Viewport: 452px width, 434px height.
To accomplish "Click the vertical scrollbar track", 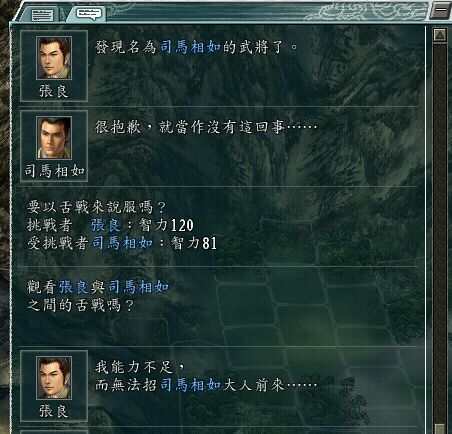I will point(440,233).
